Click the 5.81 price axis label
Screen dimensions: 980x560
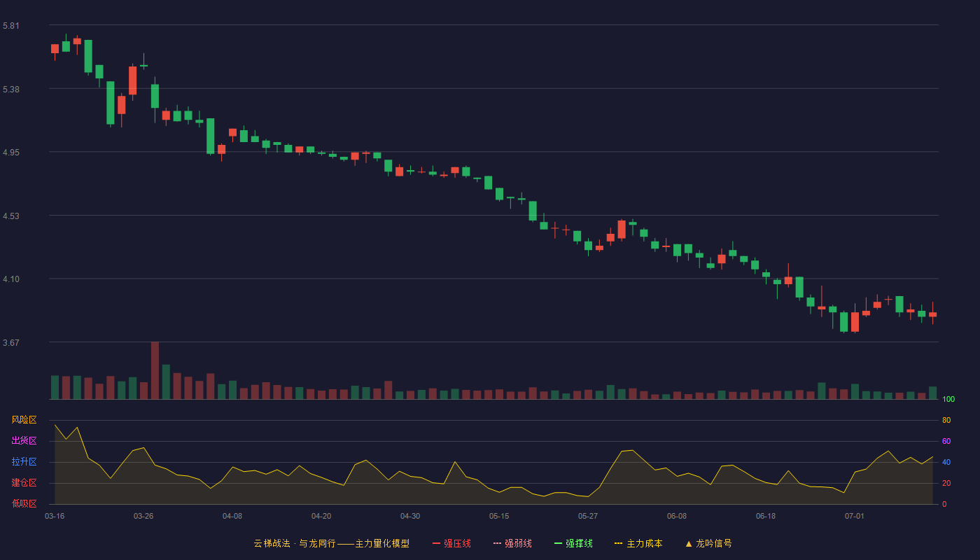pyautogui.click(x=11, y=26)
